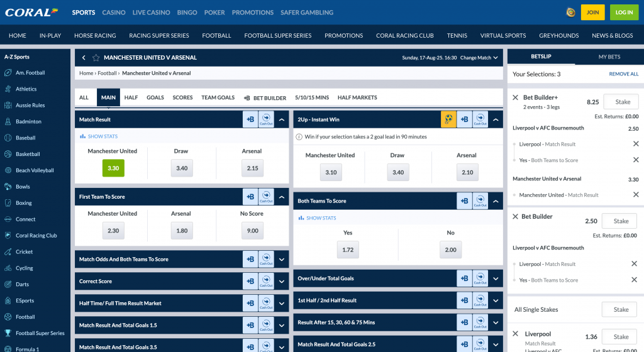This screenshot has height=352, width=644.
Task: Expand Over/Under Total Goals market
Action: (x=496, y=278)
